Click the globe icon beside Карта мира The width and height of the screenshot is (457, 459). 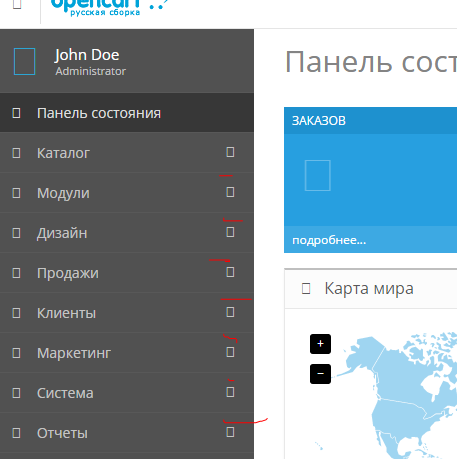(x=306, y=289)
